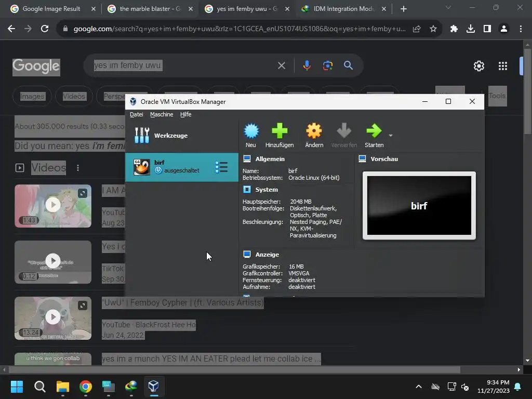Open Chrome profile icon
The image size is (532, 399).
pos(504,29)
